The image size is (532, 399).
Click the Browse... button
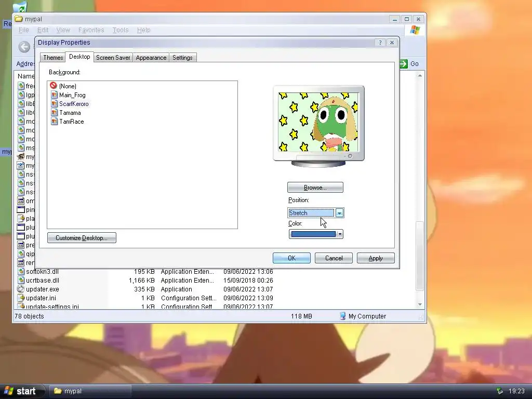315,187
